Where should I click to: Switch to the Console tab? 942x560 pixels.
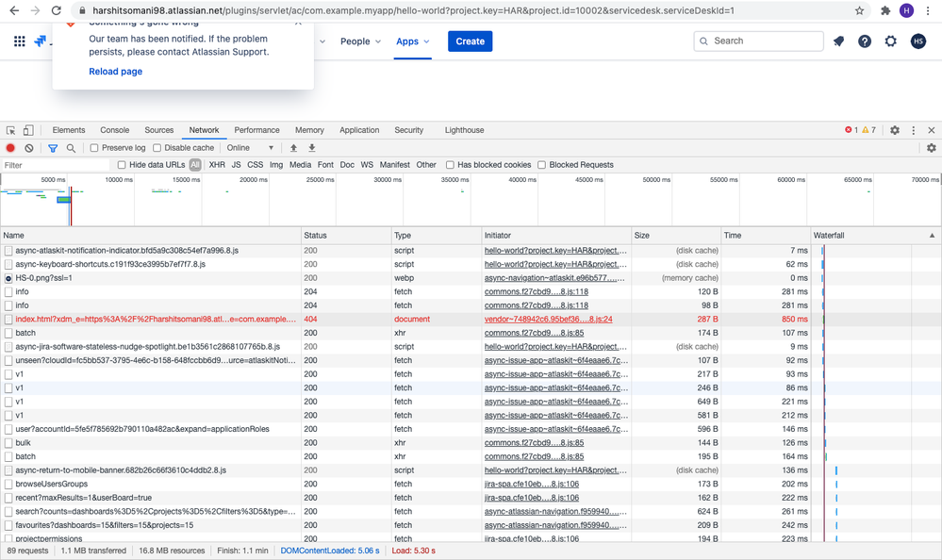(x=114, y=130)
